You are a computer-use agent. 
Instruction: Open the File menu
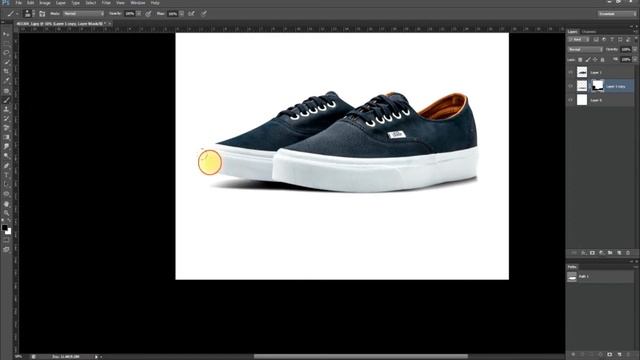pyautogui.click(x=19, y=2)
